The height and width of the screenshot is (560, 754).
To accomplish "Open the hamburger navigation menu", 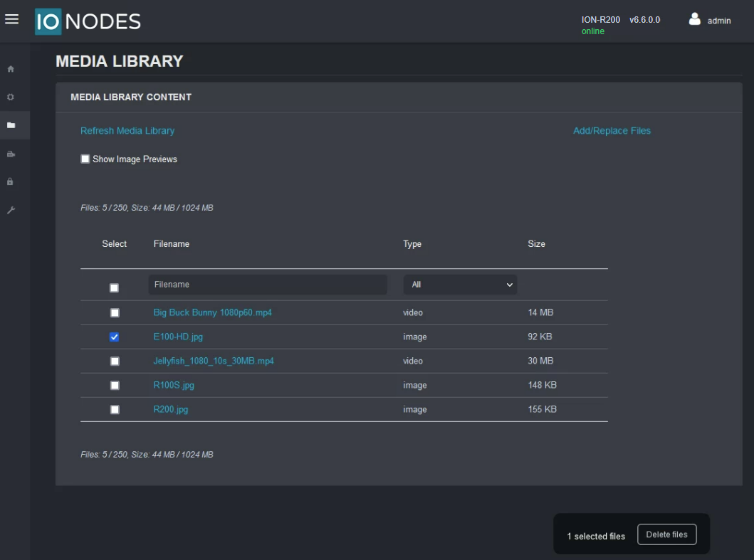I will (11, 19).
